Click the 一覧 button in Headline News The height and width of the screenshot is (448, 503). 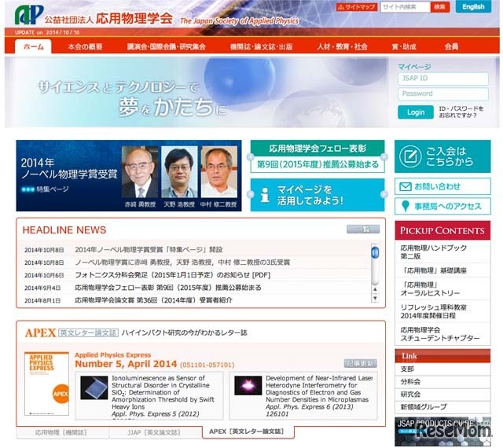pyautogui.click(x=363, y=230)
